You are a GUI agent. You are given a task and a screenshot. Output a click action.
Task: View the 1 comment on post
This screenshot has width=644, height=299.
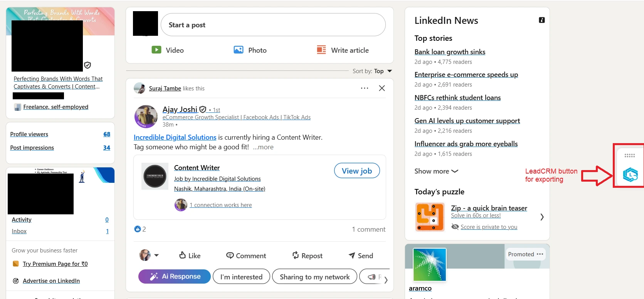tap(368, 229)
